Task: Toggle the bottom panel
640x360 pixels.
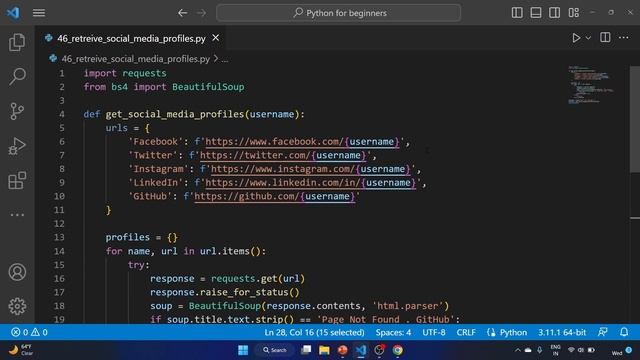Action: pyautogui.click(x=536, y=13)
